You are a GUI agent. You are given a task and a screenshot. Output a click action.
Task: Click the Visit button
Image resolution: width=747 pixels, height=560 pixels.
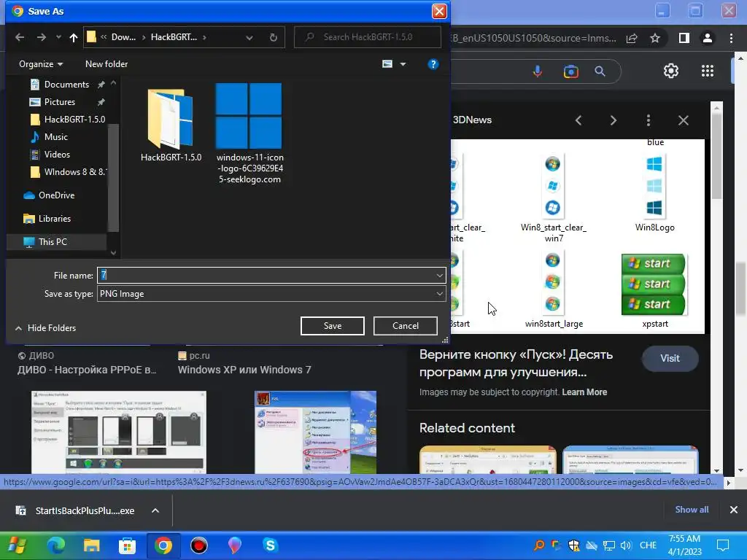[x=670, y=358]
